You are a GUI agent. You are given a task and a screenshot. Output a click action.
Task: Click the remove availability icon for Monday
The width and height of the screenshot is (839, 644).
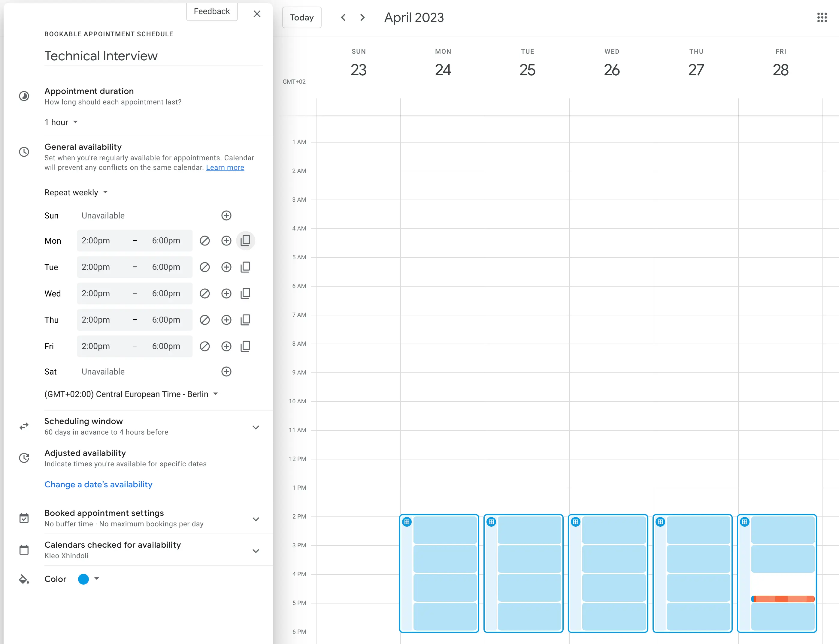pyautogui.click(x=204, y=241)
